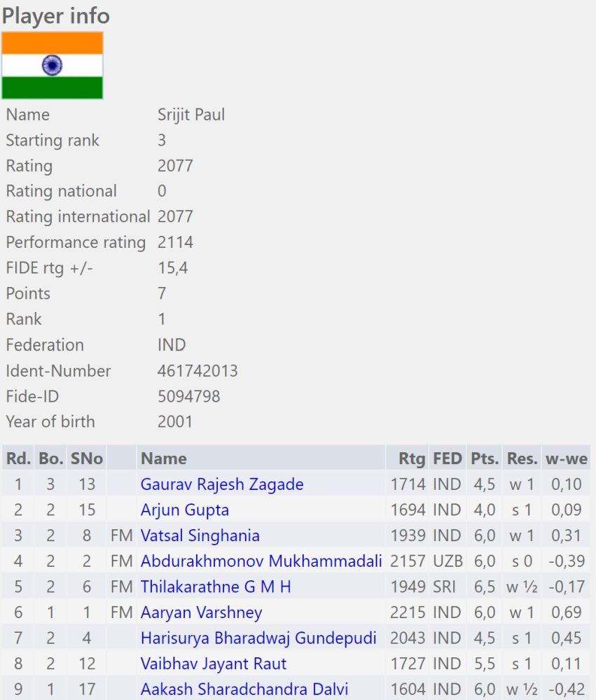596x700 pixels.
Task: Click the Fide-ID value 5094798
Action: (188, 396)
